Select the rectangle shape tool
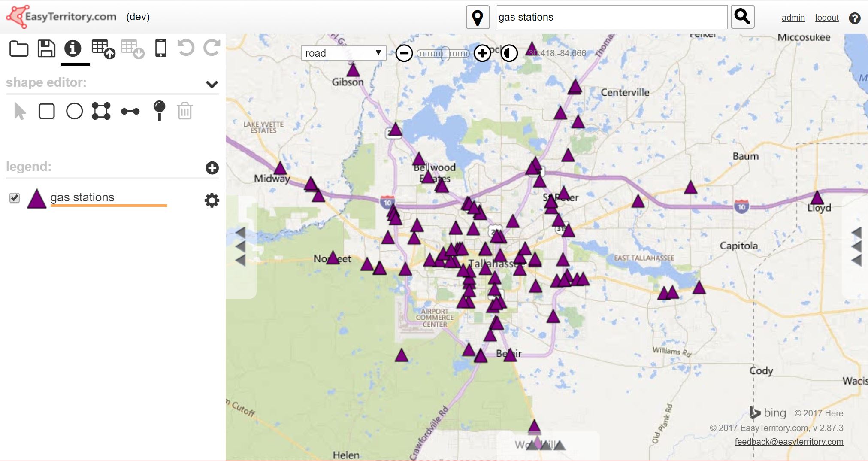 click(47, 111)
